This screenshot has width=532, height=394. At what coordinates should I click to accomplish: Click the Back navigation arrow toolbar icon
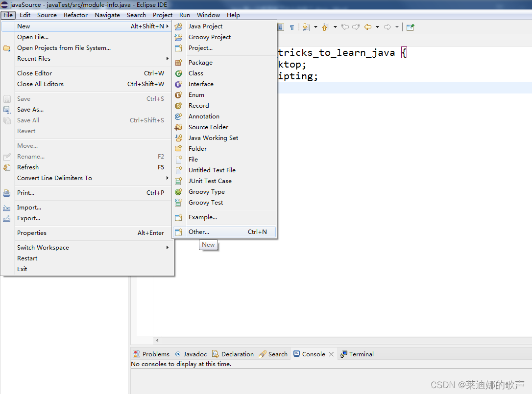368,27
